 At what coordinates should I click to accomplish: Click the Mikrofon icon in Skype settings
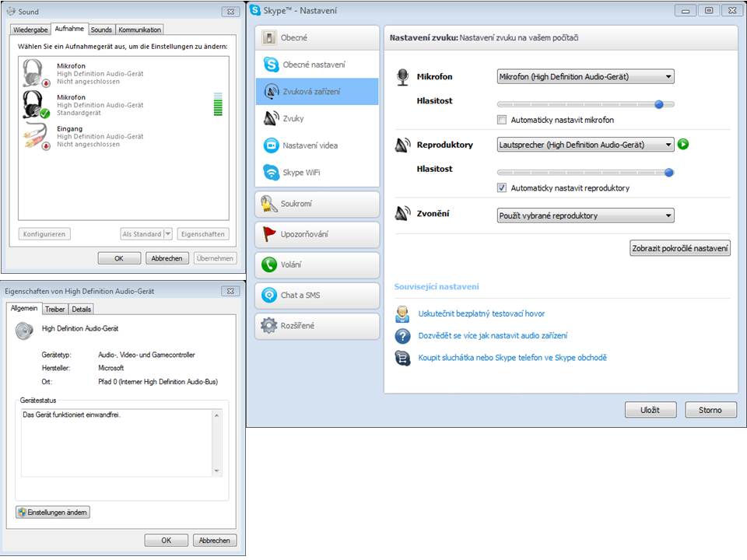pos(402,77)
